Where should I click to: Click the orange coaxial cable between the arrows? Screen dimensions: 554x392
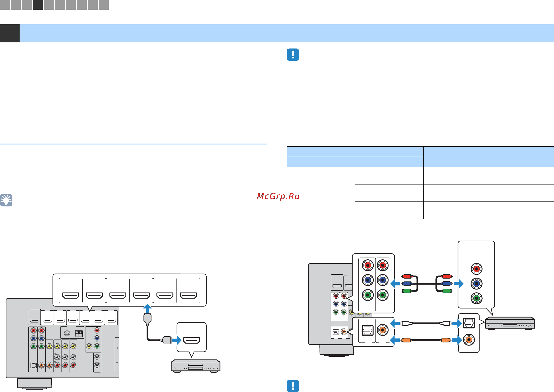426,340
